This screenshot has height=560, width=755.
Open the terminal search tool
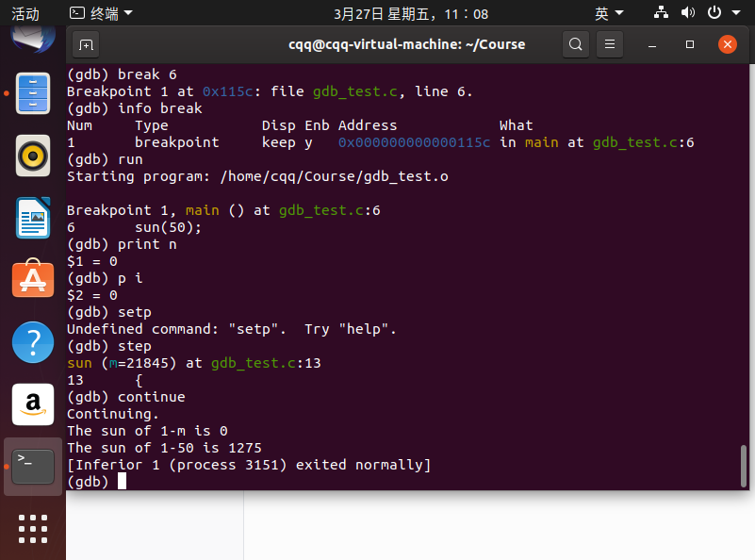click(x=575, y=44)
